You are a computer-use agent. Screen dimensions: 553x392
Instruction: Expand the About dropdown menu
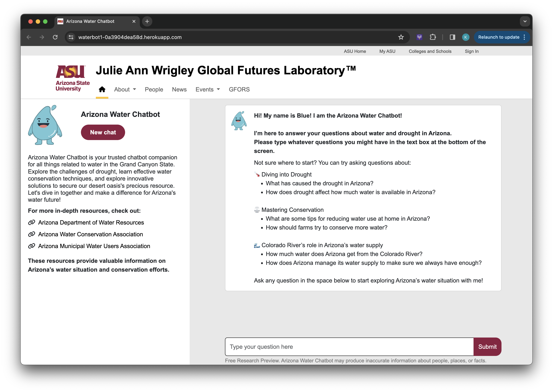[x=125, y=90]
